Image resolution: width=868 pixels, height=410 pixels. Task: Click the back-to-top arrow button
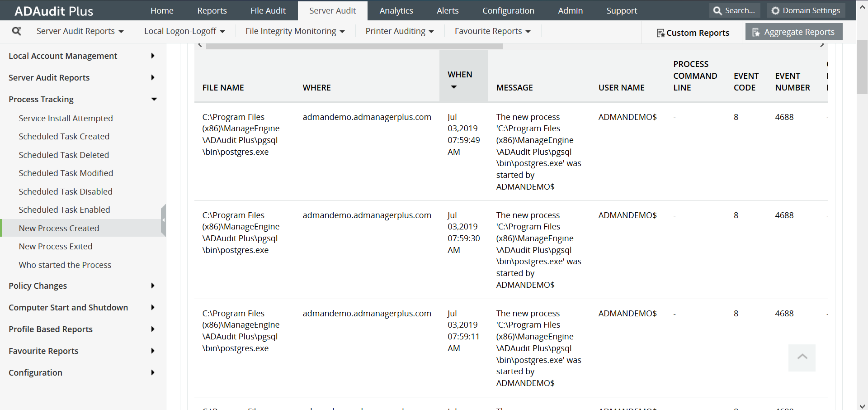[802, 358]
